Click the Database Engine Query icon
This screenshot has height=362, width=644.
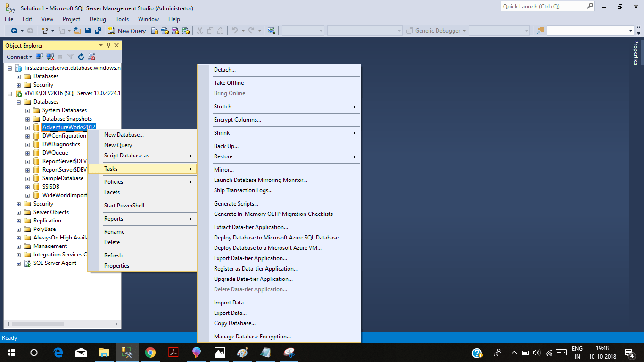155,31
